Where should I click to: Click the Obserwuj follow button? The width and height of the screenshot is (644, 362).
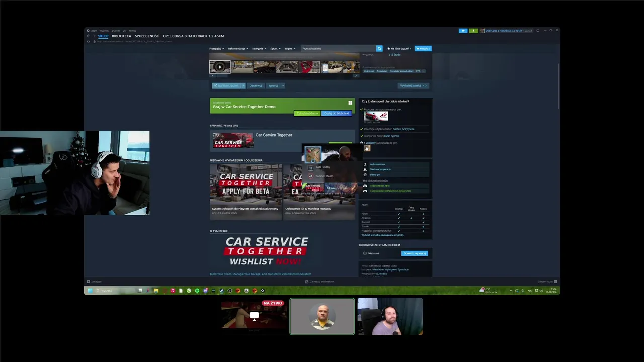click(x=256, y=86)
